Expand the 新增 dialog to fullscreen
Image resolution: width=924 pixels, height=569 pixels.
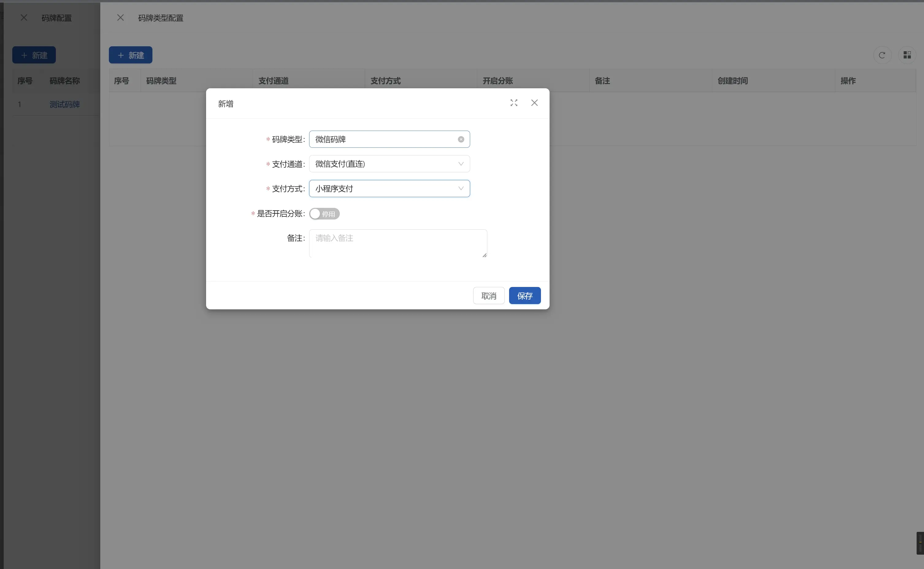514,103
